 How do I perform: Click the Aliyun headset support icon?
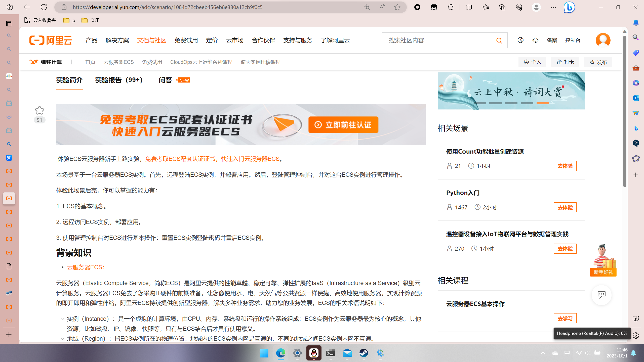(x=535, y=40)
